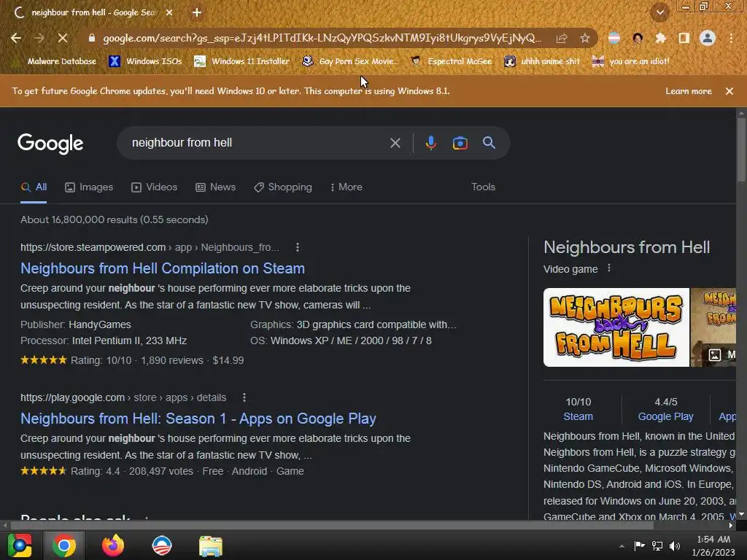Open a new browser tab
The width and height of the screenshot is (747, 560).
click(x=197, y=13)
